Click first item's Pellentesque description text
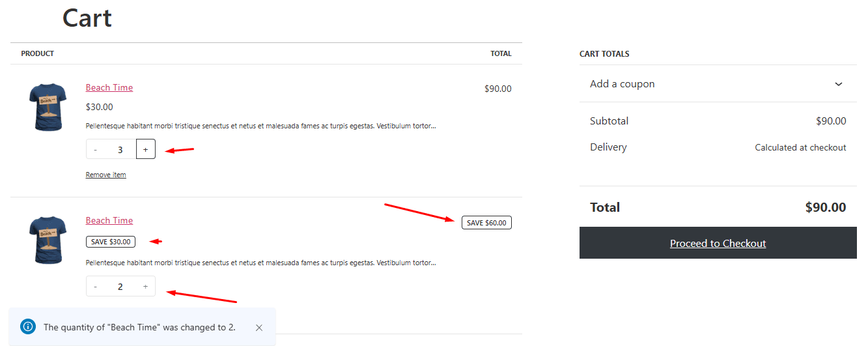This screenshot has height=346, width=868. coord(260,126)
